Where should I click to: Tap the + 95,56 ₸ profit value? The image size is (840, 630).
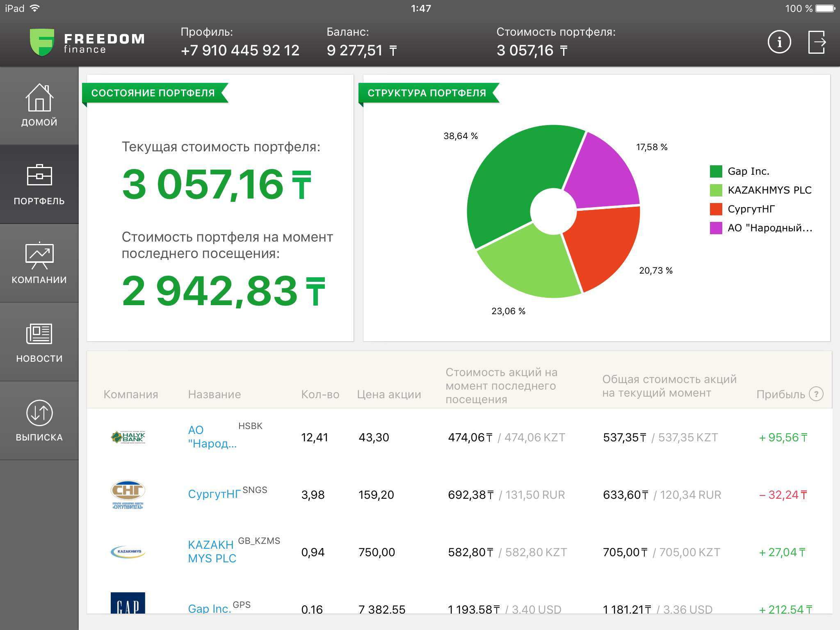tap(783, 438)
